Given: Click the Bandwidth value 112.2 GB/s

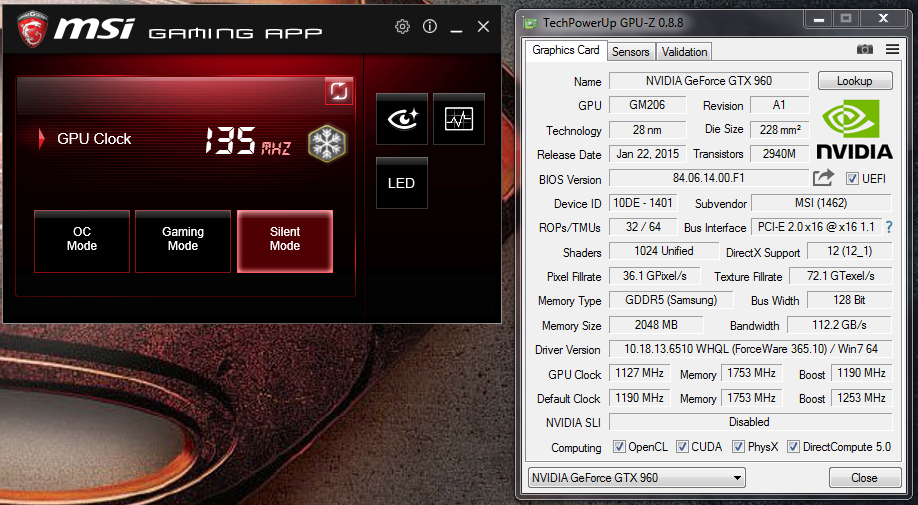Looking at the screenshot, I should 840,324.
